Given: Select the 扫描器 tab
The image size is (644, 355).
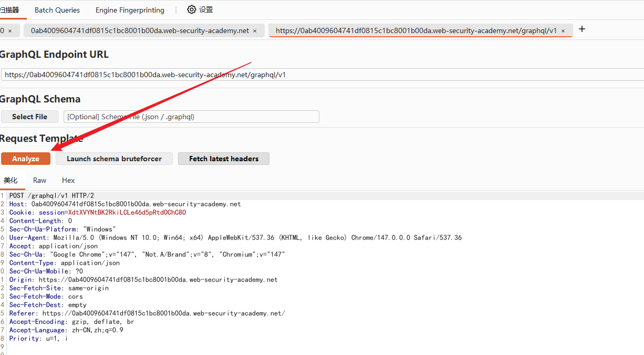Looking at the screenshot, I should [x=9, y=10].
